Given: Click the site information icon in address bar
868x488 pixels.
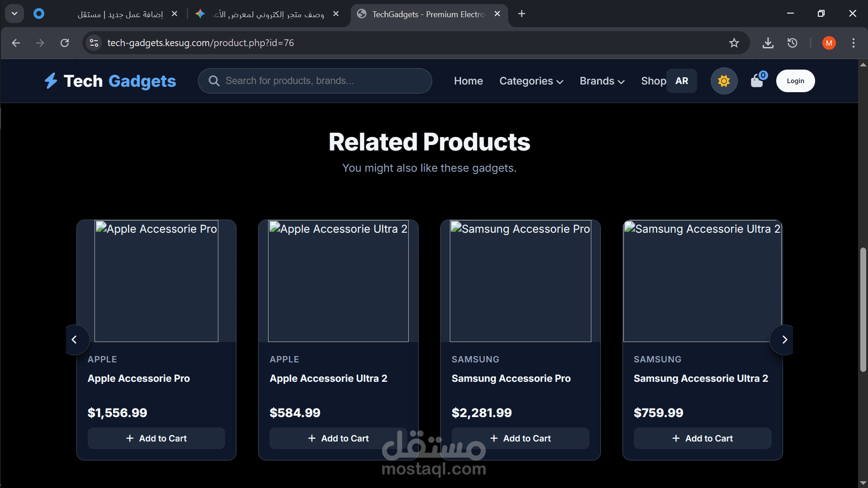Looking at the screenshot, I should click(94, 43).
